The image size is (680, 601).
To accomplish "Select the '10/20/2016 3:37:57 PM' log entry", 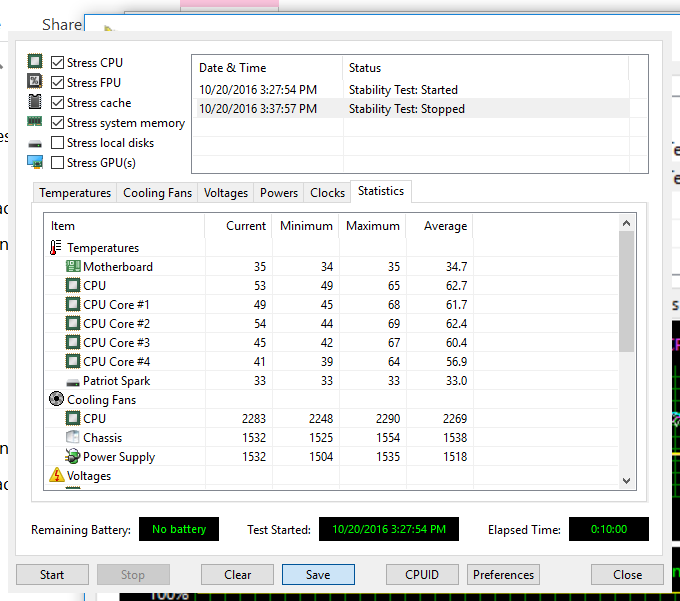I will pos(258,109).
